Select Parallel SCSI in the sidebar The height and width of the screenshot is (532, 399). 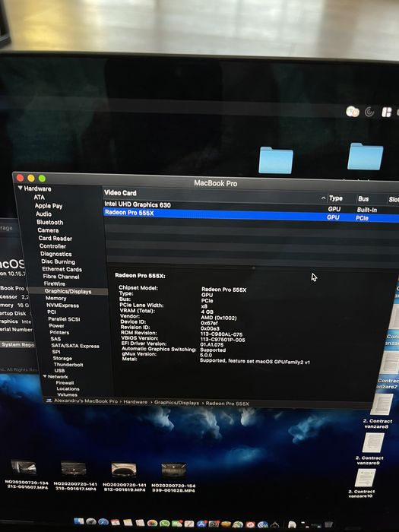pyautogui.click(x=64, y=319)
